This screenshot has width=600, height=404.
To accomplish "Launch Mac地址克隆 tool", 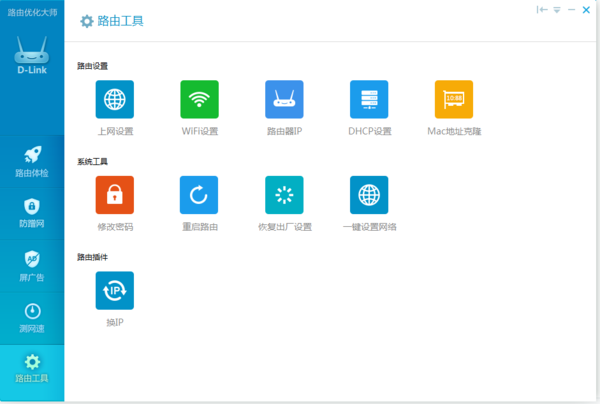I will pos(453,100).
